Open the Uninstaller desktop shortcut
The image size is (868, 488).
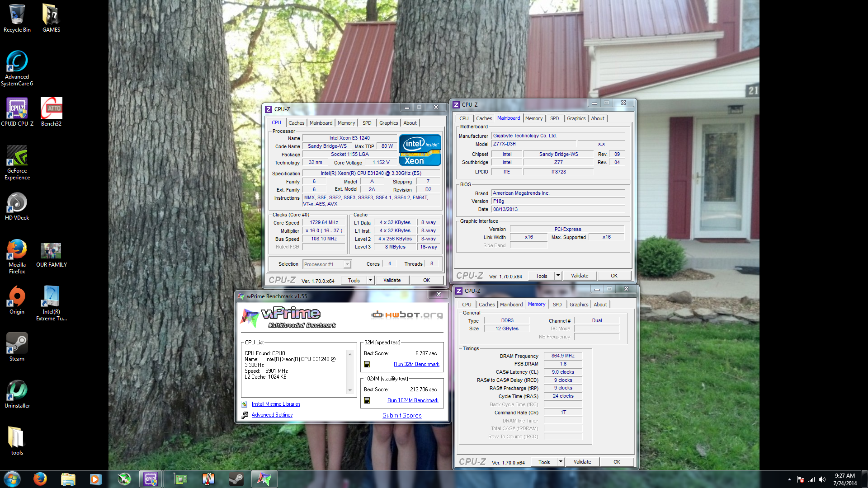[x=17, y=394]
